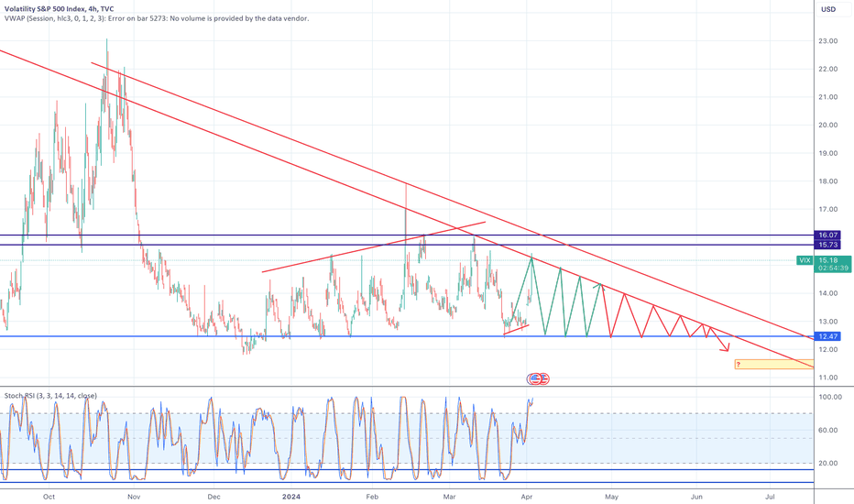
Task: Click the Mar label on time axis
Action: point(449,497)
